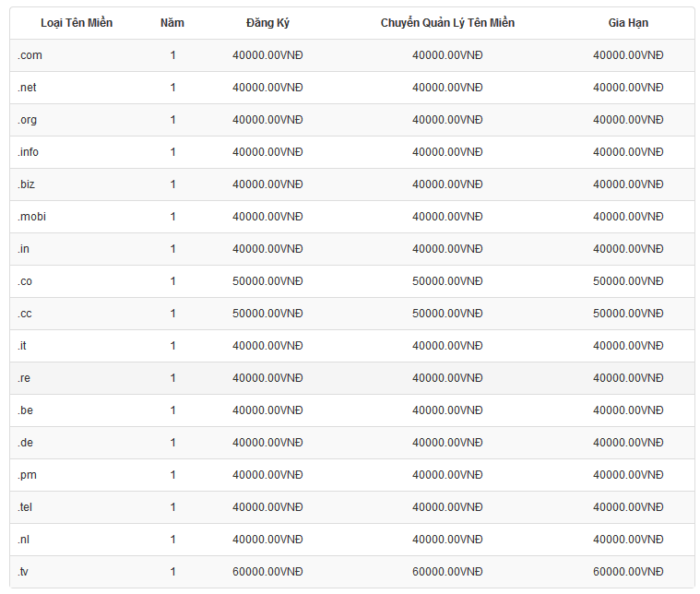The height and width of the screenshot is (594, 700).
Task: Click the Đăng Ký column header
Action: coord(267,23)
